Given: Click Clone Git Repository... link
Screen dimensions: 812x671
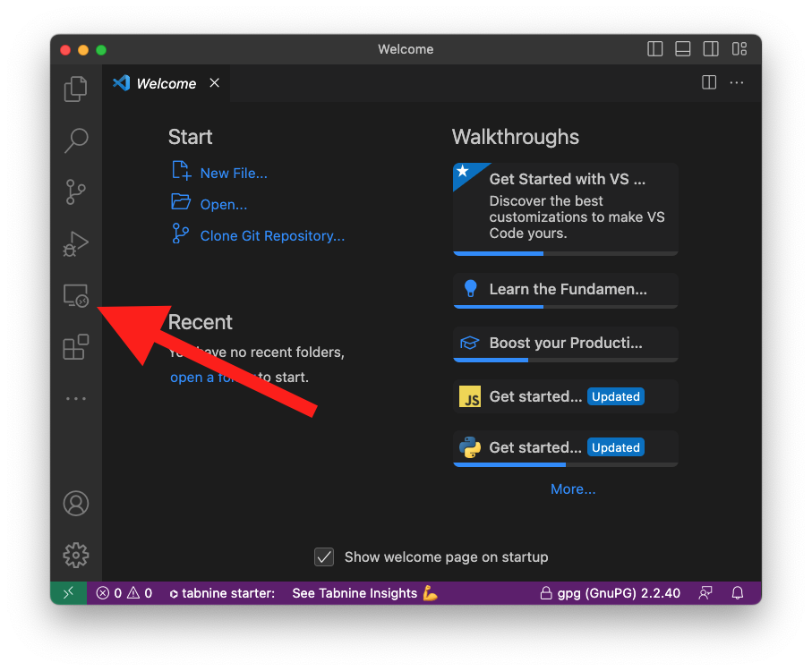Looking at the screenshot, I should point(272,236).
